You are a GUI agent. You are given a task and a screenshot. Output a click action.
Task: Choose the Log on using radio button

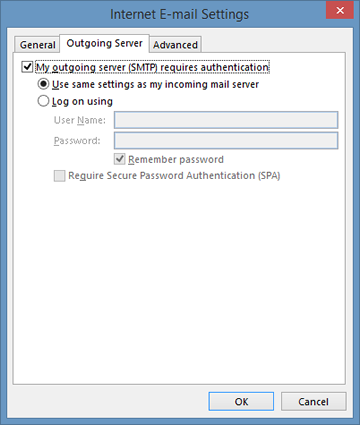point(43,101)
